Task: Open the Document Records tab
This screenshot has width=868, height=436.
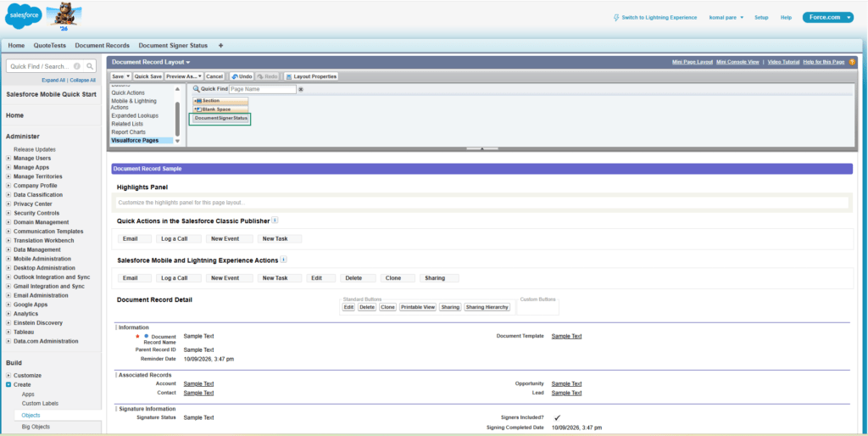Action: pos(102,46)
